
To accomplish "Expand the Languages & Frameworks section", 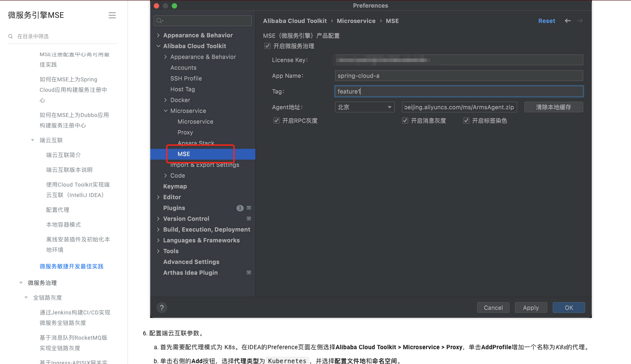I will click(x=158, y=240).
